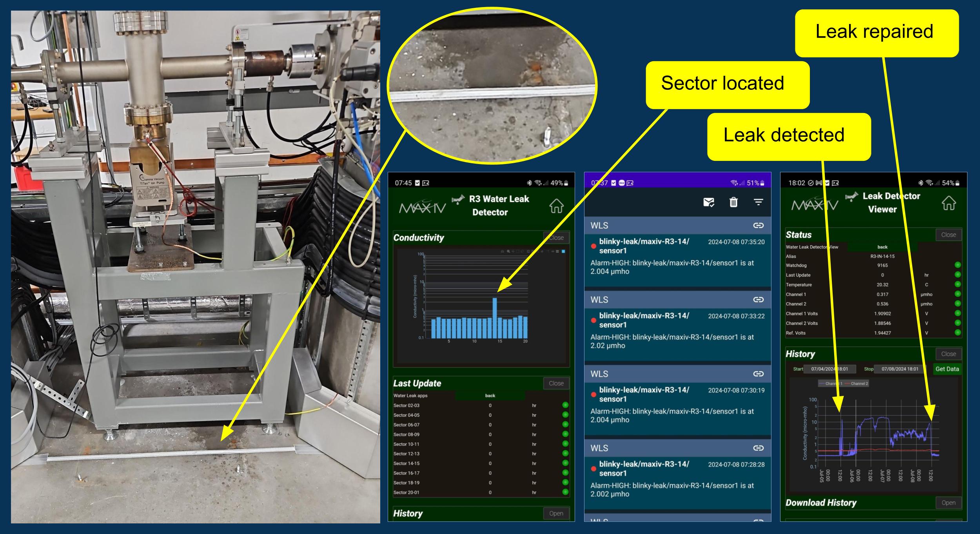Click the trash delete icon
980x534 pixels.
tap(733, 202)
